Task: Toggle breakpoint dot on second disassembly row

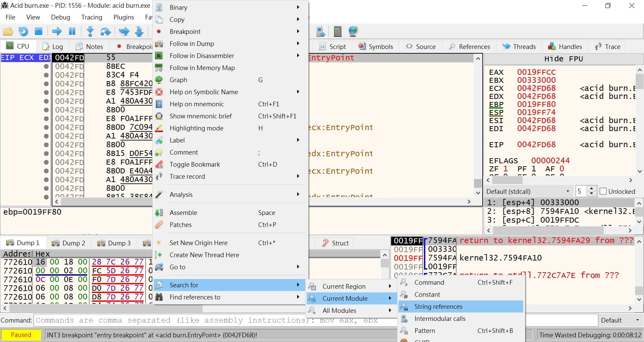Action: click(46, 66)
